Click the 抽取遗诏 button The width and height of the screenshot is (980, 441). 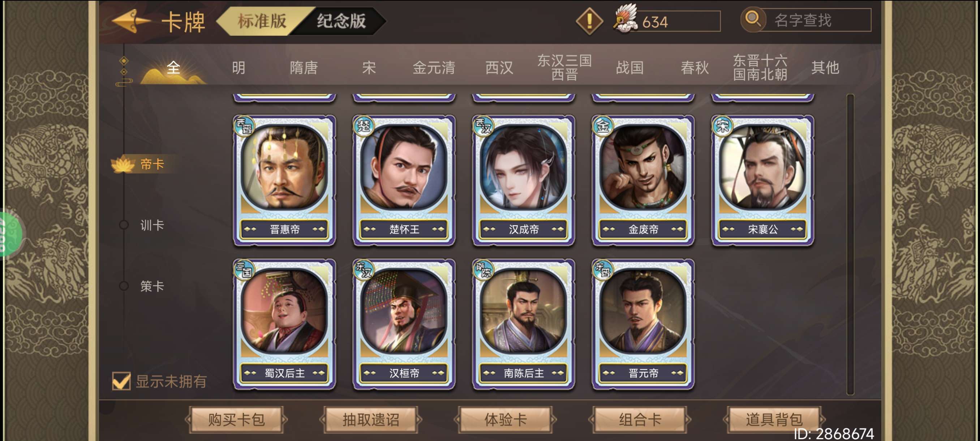click(x=371, y=420)
